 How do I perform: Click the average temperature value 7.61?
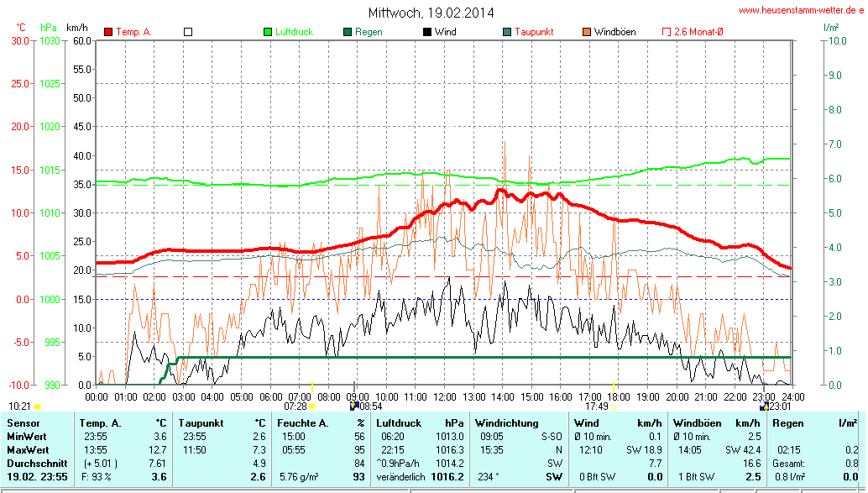(157, 463)
